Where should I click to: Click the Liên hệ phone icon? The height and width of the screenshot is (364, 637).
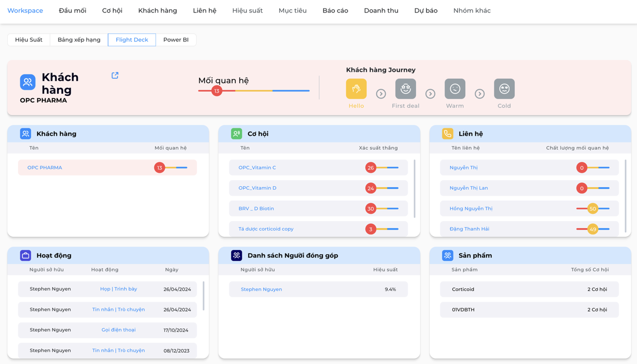(x=447, y=134)
